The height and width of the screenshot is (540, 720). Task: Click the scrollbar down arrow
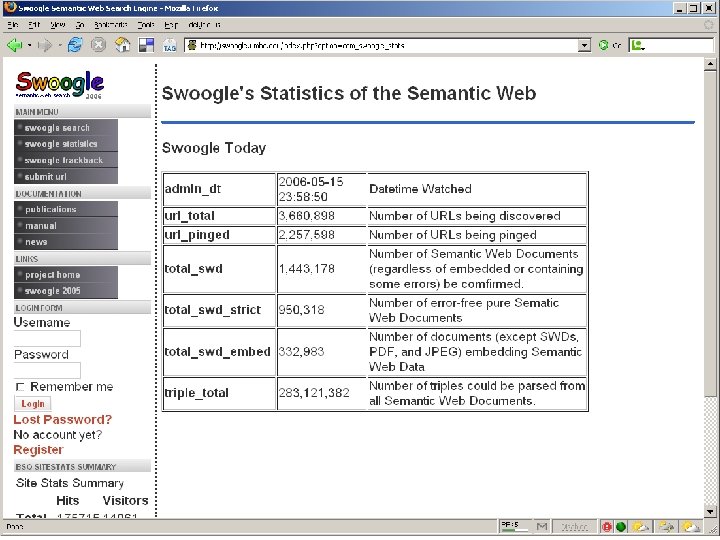tap(710, 511)
